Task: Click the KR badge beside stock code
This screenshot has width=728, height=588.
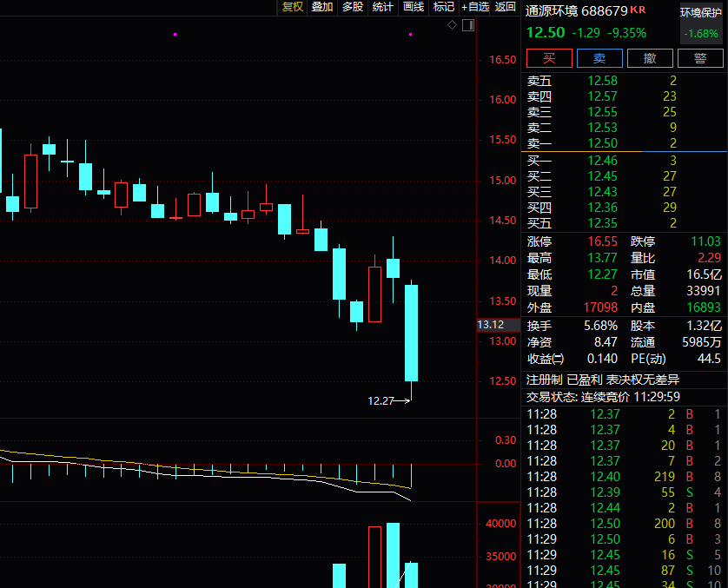Action: tap(639, 10)
